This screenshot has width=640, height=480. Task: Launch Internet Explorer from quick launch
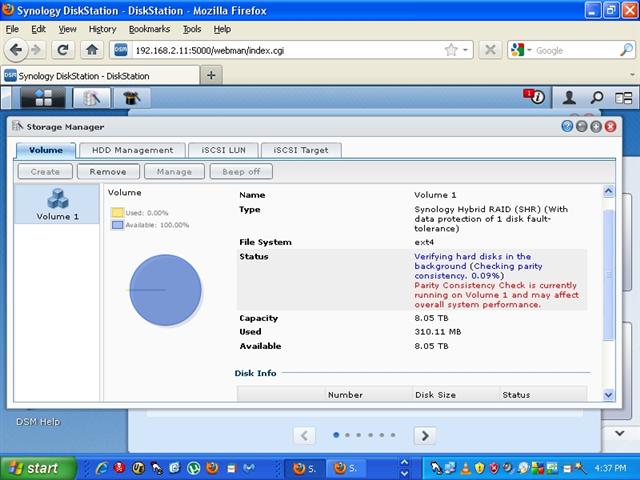[x=102, y=468]
